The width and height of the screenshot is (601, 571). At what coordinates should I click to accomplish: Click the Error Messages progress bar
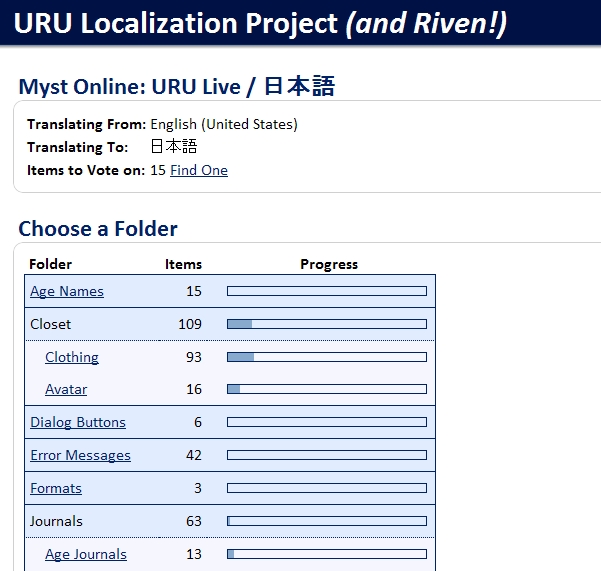coord(327,455)
